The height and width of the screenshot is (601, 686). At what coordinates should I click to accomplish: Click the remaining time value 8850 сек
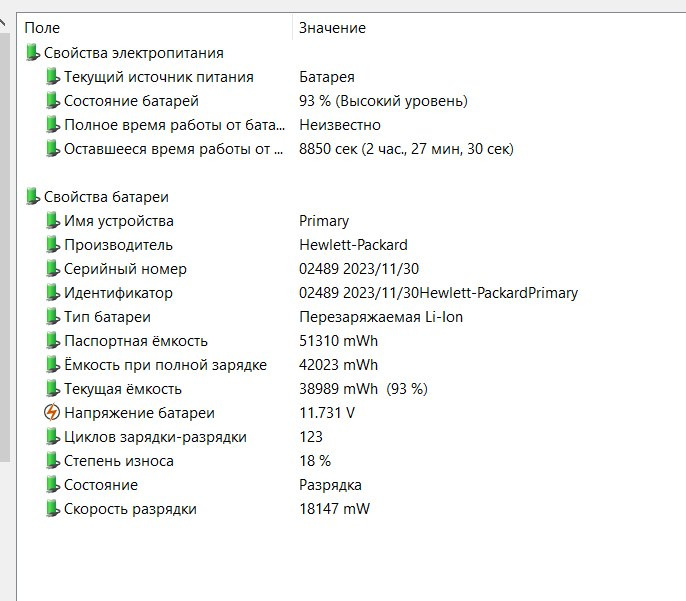click(406, 149)
